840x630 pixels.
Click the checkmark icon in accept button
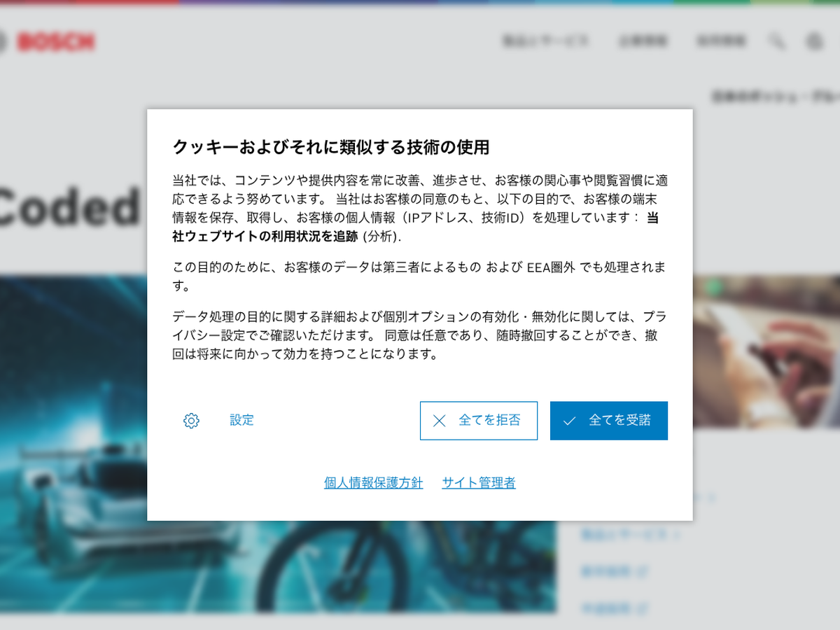(569, 421)
